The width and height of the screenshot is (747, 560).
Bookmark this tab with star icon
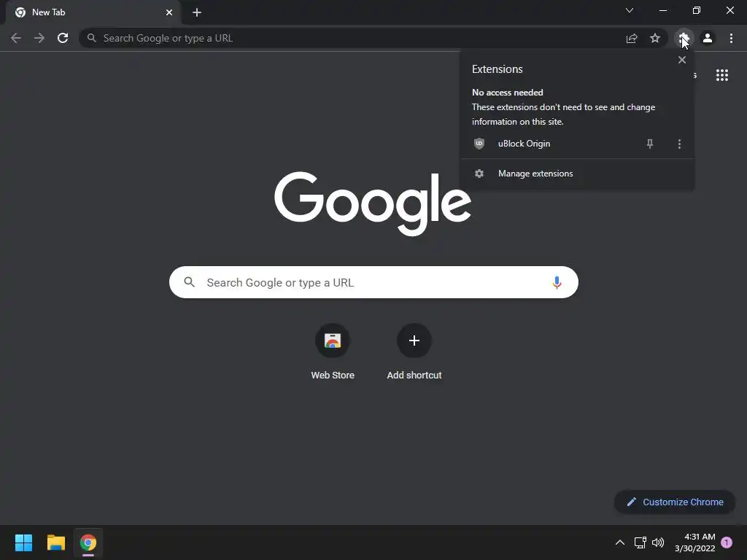pyautogui.click(x=655, y=38)
